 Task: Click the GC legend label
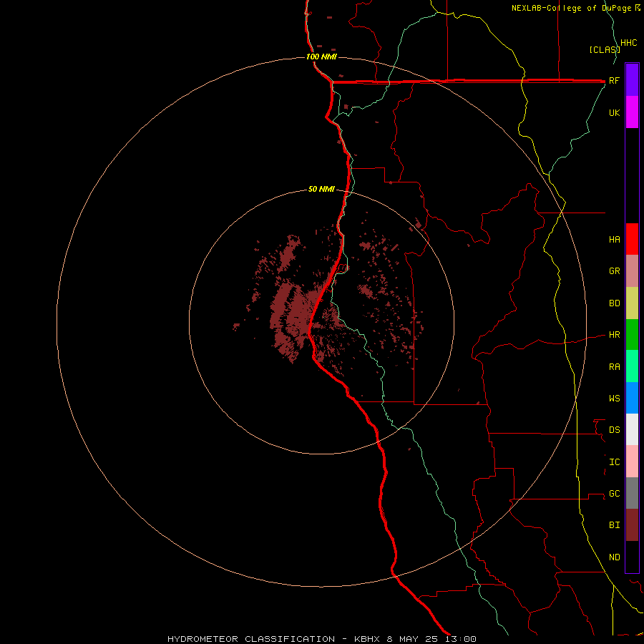[615, 493]
